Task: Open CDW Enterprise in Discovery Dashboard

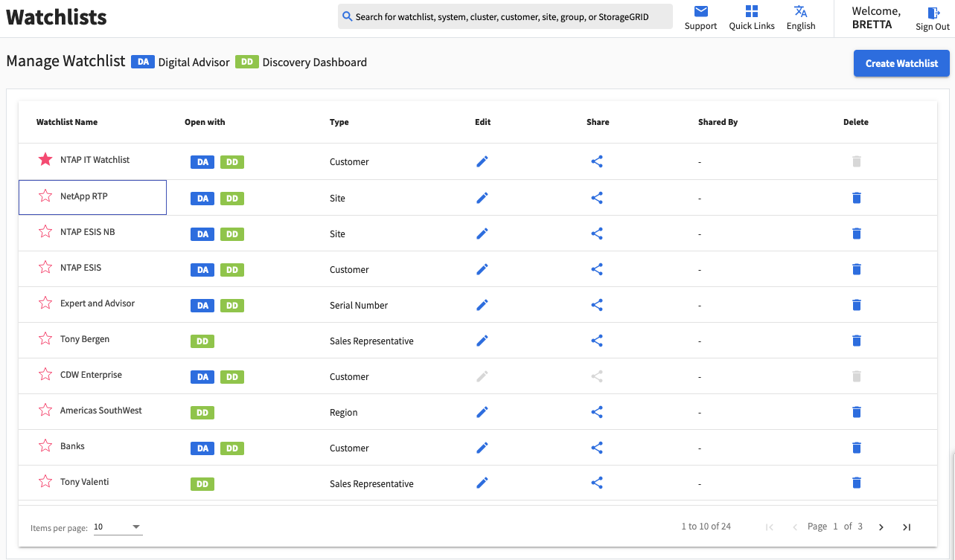Action: [232, 377]
